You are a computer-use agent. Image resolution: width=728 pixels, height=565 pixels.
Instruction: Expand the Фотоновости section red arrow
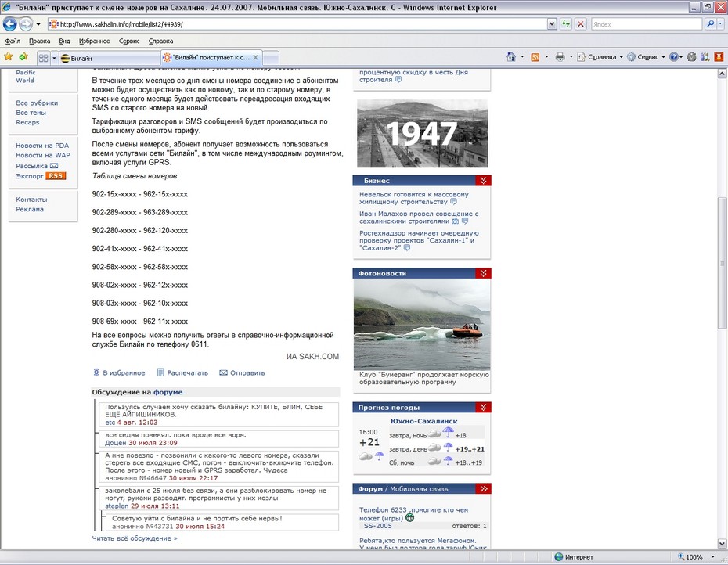(483, 273)
